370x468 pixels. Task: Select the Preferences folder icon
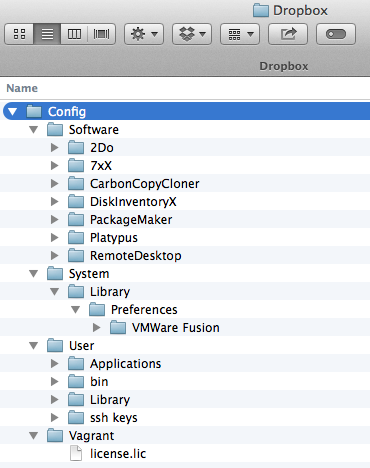tap(97, 309)
